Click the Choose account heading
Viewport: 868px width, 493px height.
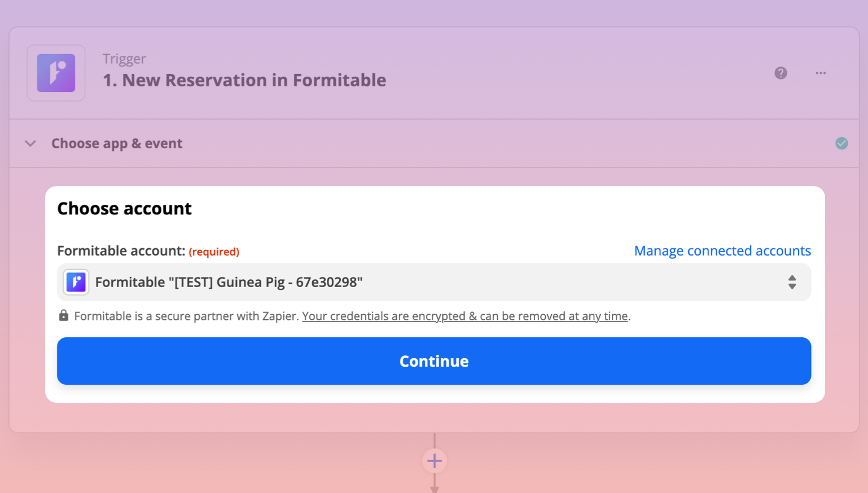[x=124, y=208]
